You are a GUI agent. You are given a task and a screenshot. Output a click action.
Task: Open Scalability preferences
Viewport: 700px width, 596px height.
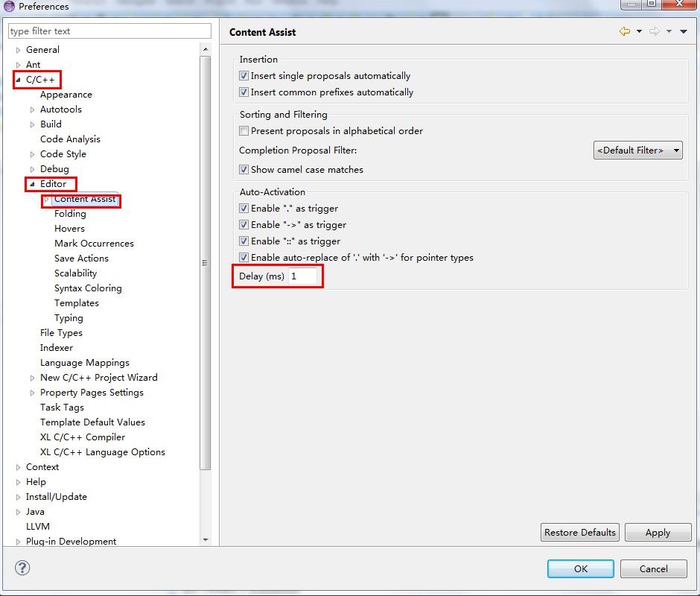click(x=75, y=273)
